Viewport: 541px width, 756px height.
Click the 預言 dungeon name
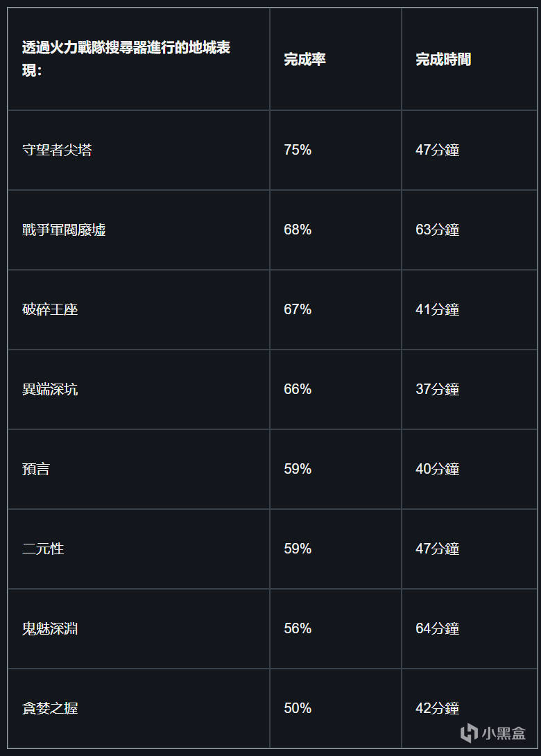(x=36, y=469)
